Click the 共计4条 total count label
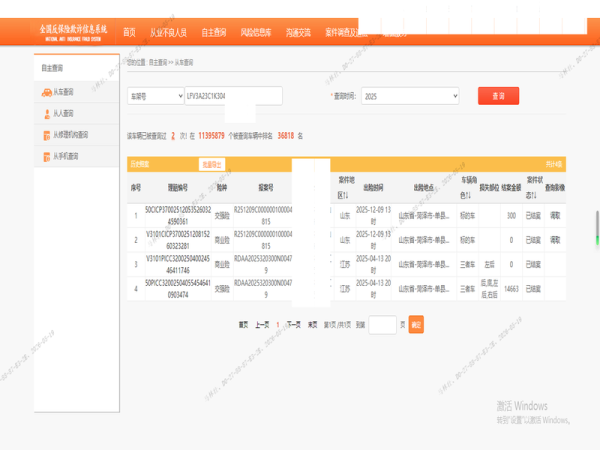600x450 pixels. 554,165
